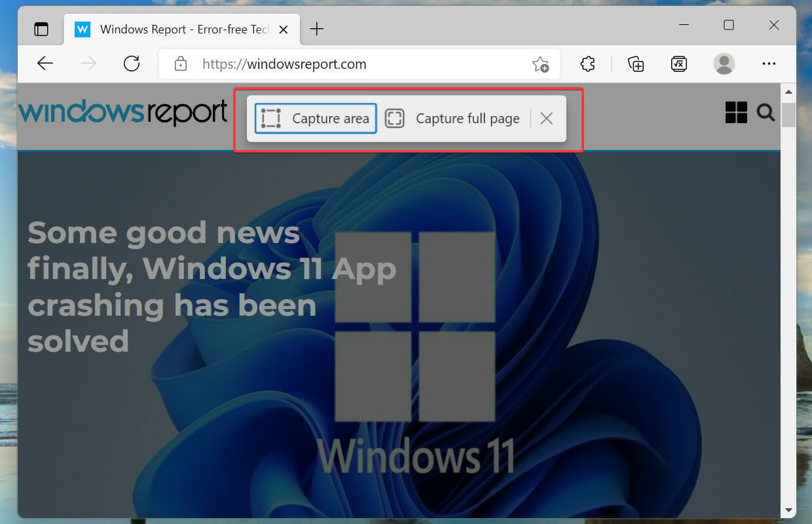This screenshot has width=812, height=524.
Task: Open the site grid menu icon
Action: click(x=736, y=113)
